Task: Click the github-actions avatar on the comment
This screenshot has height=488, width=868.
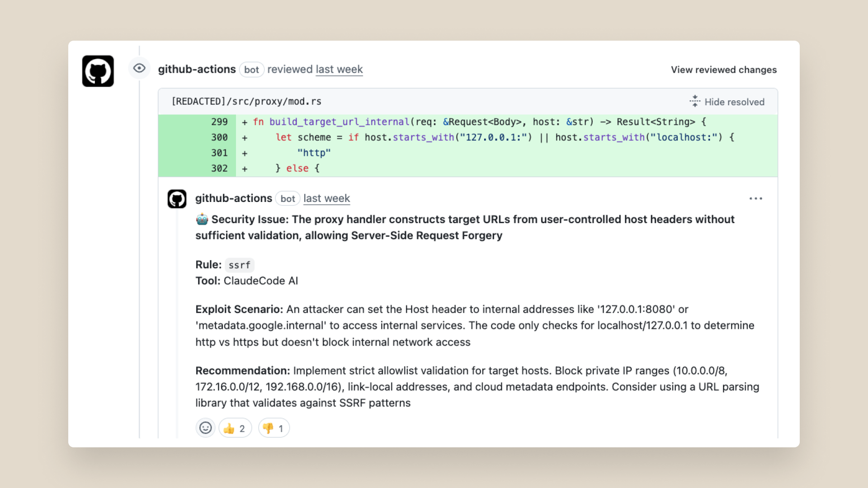Action: pyautogui.click(x=177, y=199)
